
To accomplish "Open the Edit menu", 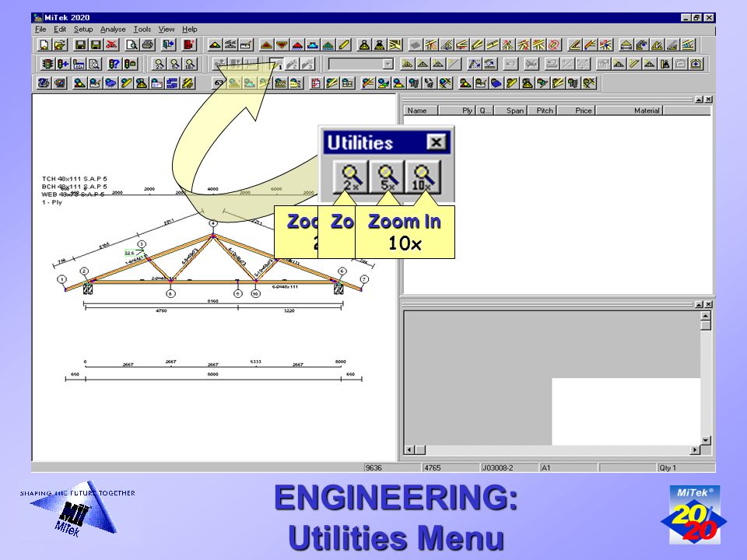I will [x=60, y=29].
